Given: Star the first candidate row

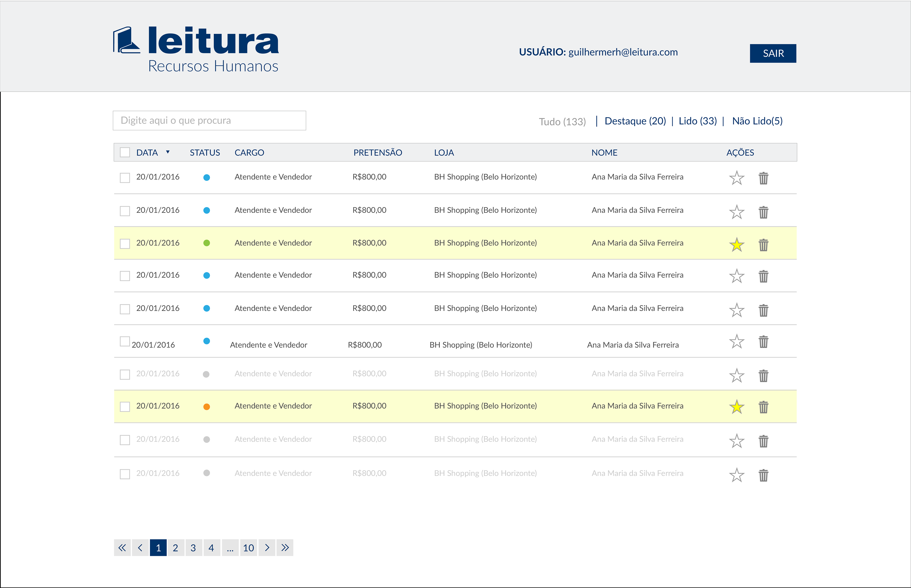Looking at the screenshot, I should [736, 178].
